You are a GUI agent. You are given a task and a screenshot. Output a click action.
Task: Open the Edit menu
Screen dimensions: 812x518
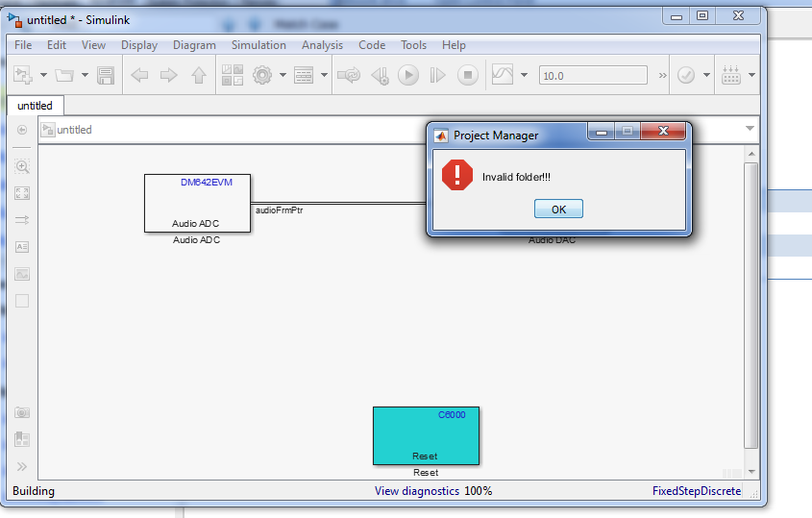57,45
